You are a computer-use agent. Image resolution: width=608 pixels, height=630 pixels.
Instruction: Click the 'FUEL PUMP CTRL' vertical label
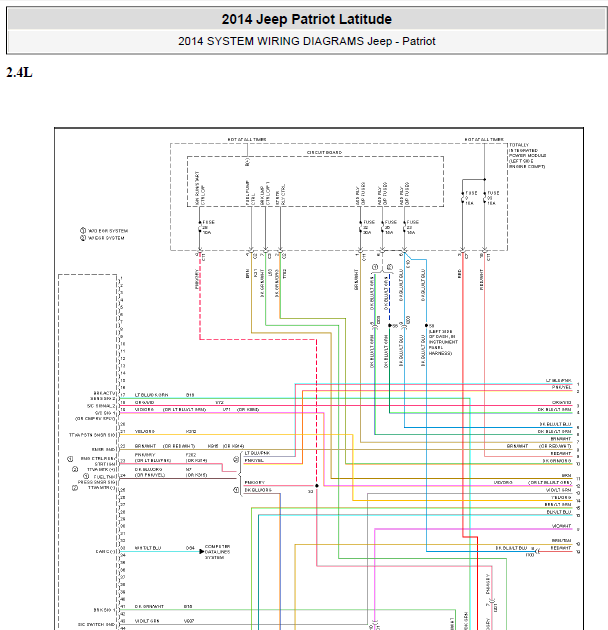click(250, 193)
